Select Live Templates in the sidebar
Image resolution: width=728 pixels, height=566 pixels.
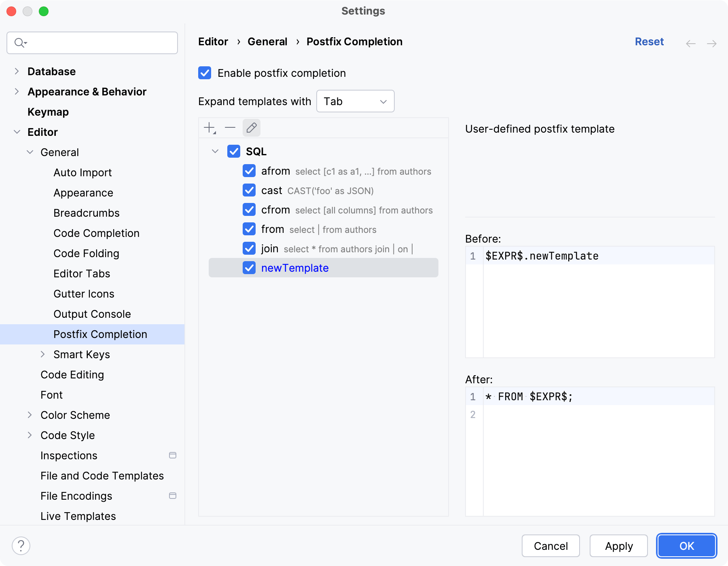(78, 516)
